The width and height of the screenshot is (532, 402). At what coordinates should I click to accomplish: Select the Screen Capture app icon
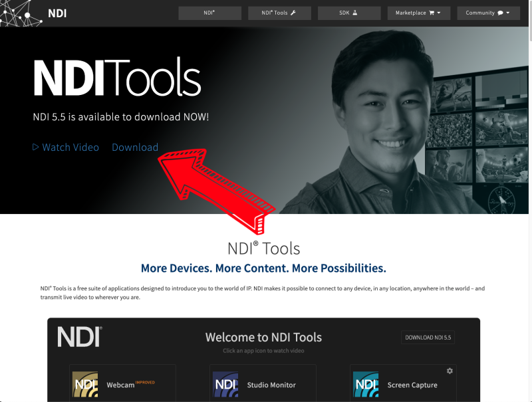point(365,384)
